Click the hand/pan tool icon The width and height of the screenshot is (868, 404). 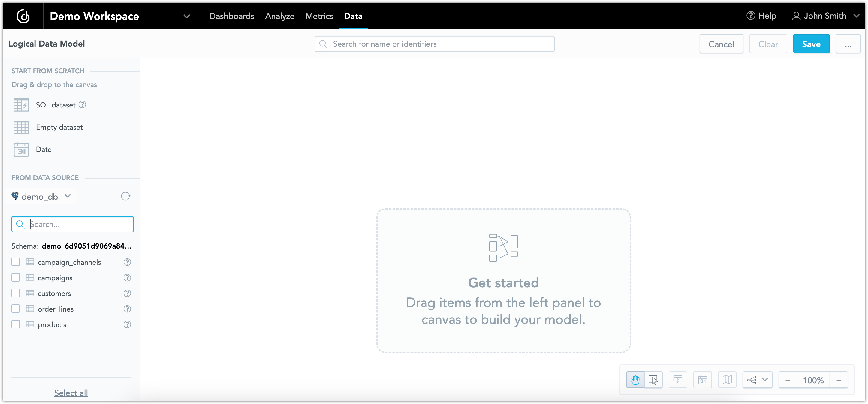coord(635,380)
